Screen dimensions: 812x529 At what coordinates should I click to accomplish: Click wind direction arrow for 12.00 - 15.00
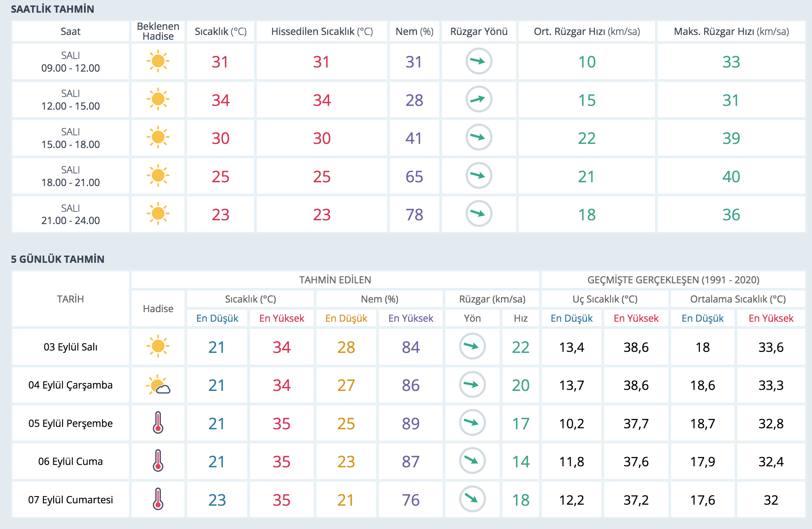(479, 99)
